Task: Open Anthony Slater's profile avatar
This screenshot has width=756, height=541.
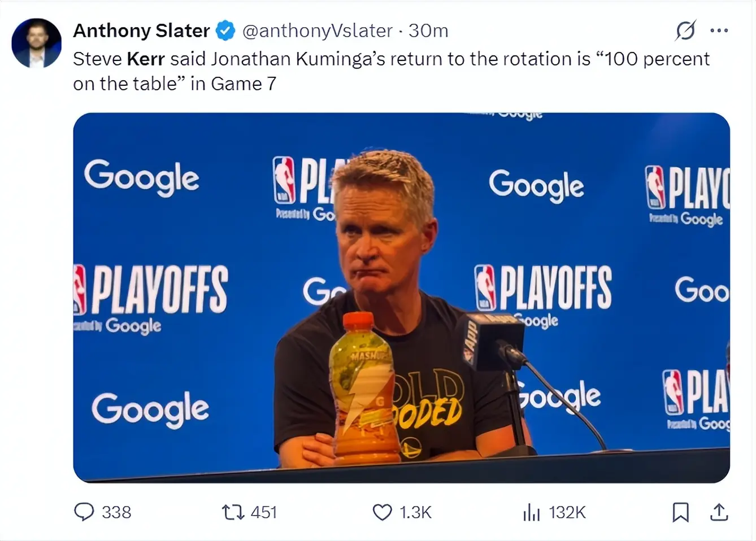Action: [x=36, y=43]
